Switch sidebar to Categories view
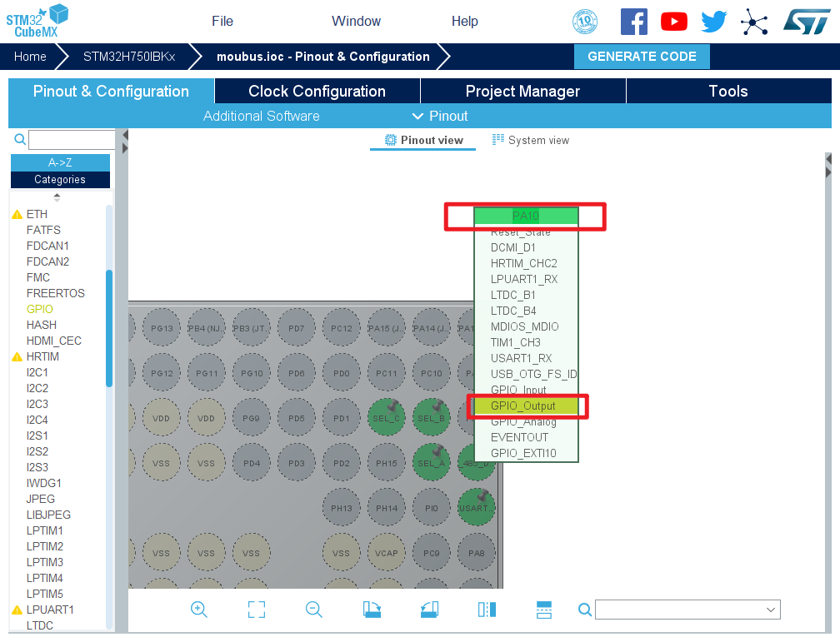Viewport: 840px width, 642px height. pos(60,179)
